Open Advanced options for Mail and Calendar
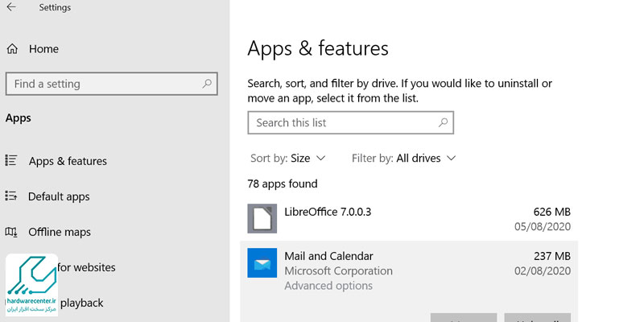This screenshot has height=322, width=644. click(328, 286)
